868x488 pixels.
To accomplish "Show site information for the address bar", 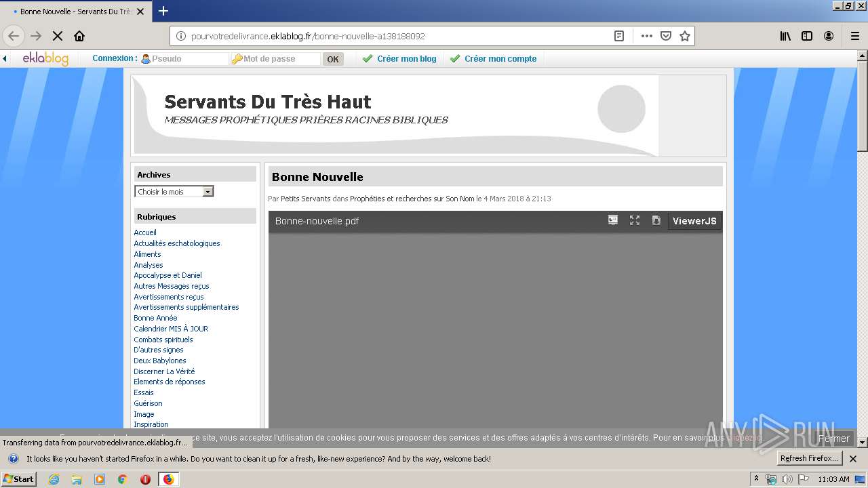I will [181, 36].
